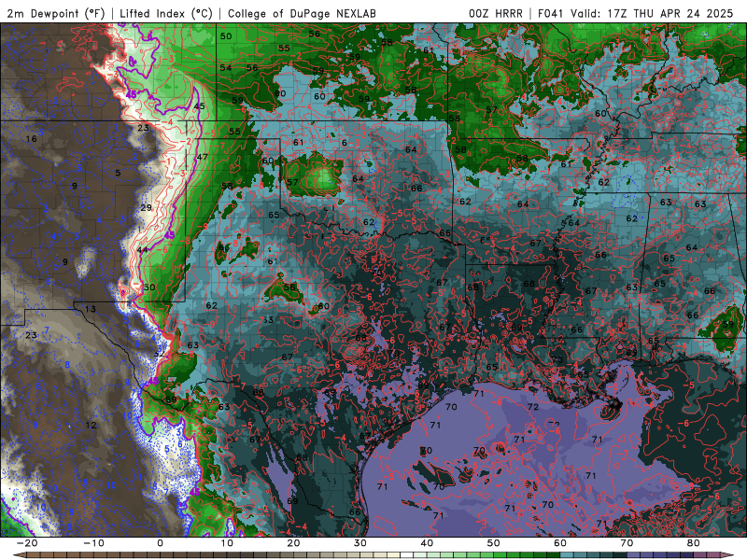
Task: Click the 80 label on the color scale
Action: [694, 543]
